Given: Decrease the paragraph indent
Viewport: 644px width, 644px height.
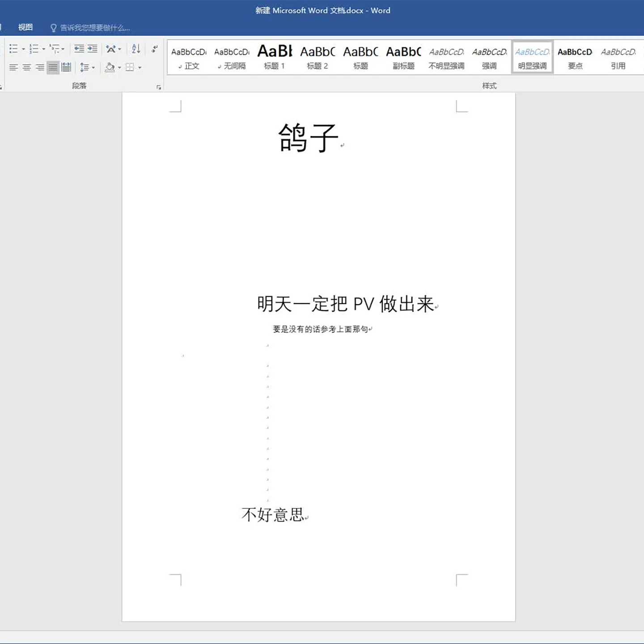Looking at the screenshot, I should click(79, 49).
